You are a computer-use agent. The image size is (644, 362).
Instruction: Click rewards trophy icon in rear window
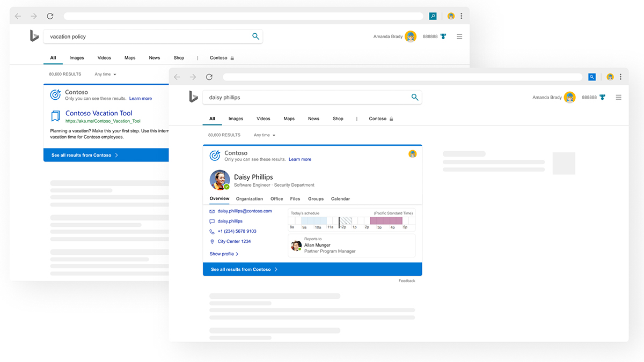click(x=443, y=36)
